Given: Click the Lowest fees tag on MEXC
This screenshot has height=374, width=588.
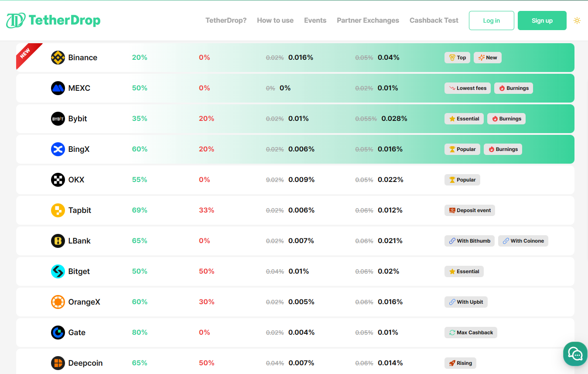Looking at the screenshot, I should click(x=468, y=88).
